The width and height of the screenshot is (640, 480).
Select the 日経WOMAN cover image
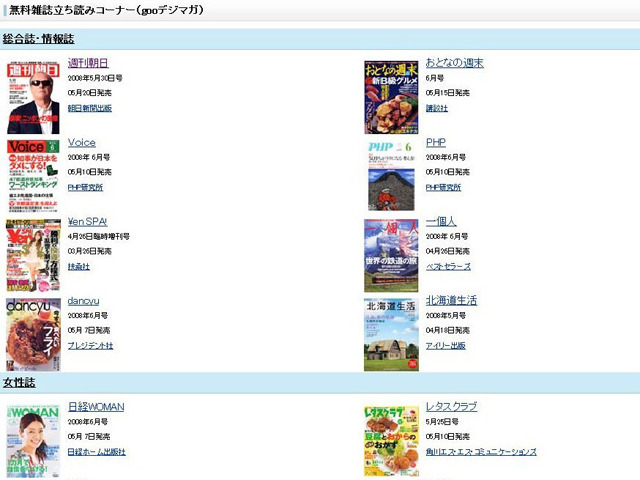33,440
